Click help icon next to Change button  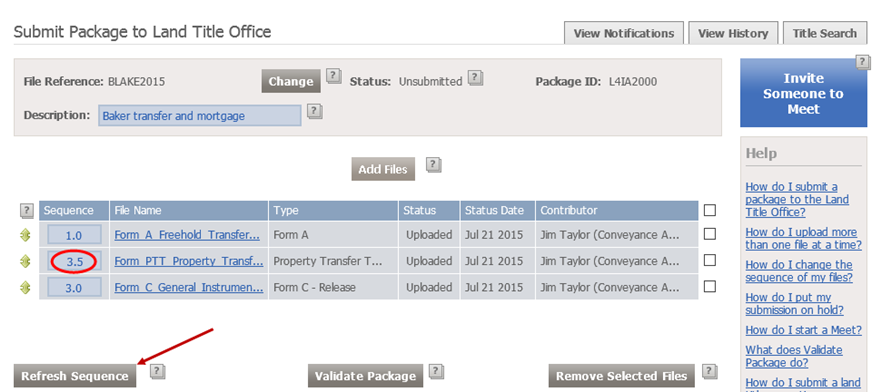coord(334,76)
